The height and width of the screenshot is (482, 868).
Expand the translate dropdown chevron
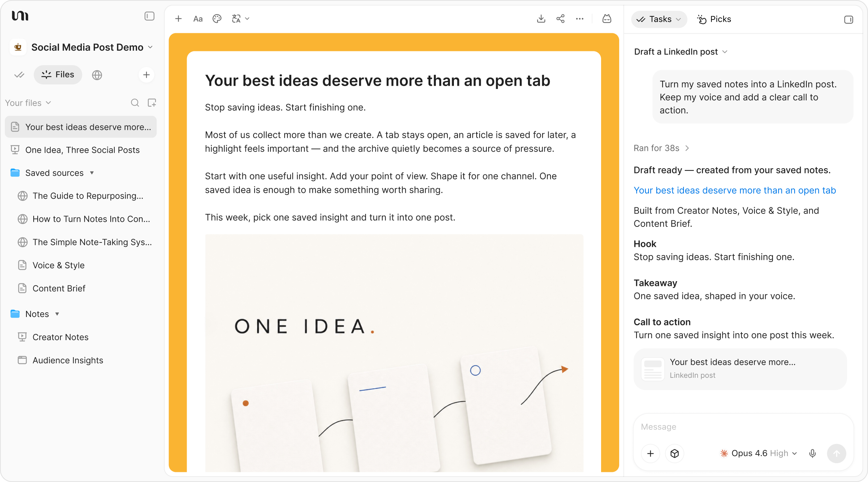click(247, 19)
